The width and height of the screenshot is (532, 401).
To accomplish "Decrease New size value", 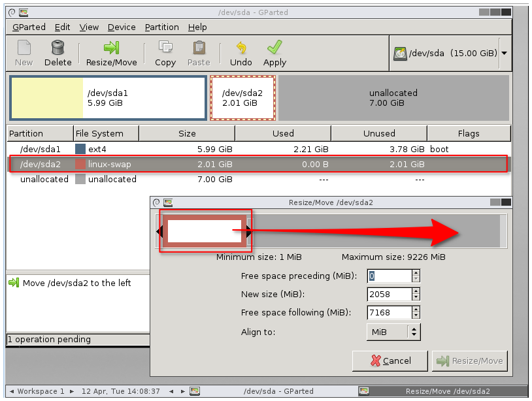I will (x=416, y=297).
